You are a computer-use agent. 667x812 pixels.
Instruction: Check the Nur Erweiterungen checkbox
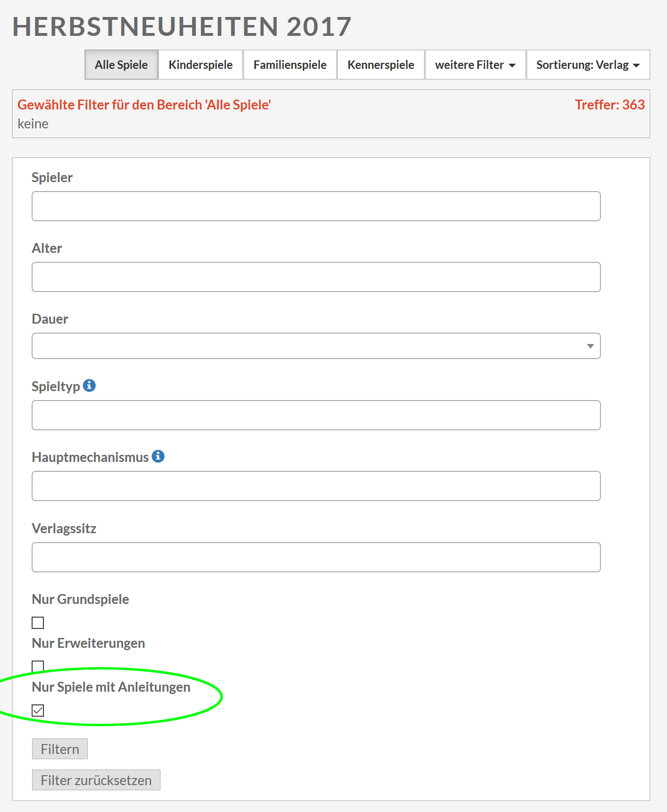click(x=38, y=666)
